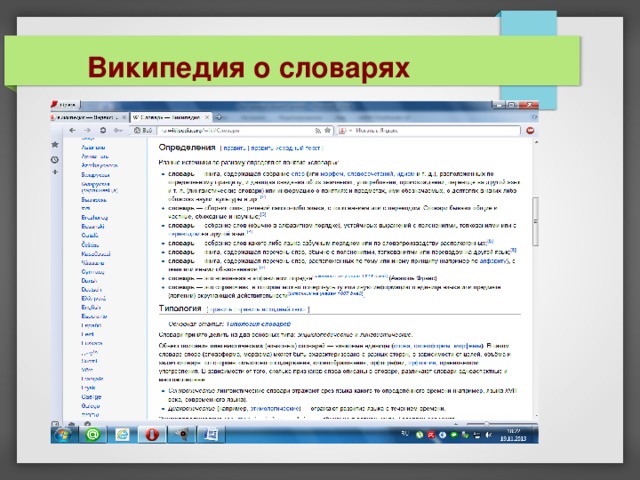Click scrollbar up arrow
640x480 pixels.
[x=536, y=142]
